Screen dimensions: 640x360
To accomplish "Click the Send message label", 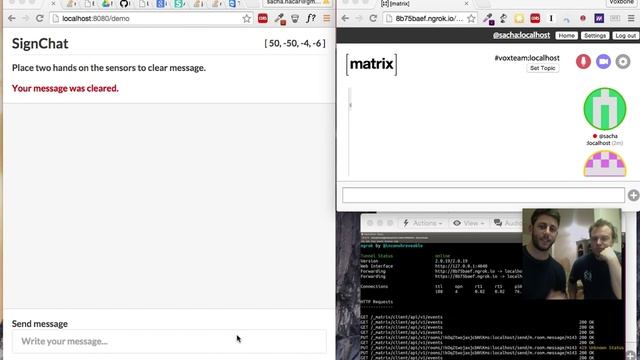I will [40, 324].
